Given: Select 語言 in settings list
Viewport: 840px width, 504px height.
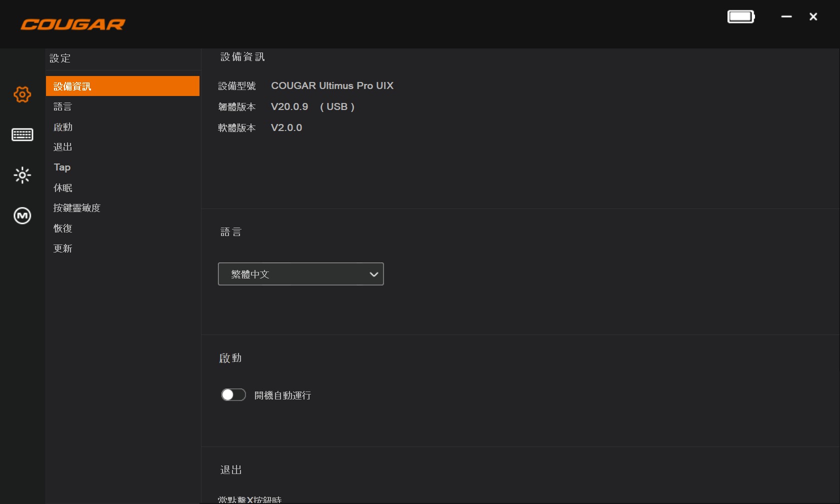Looking at the screenshot, I should pyautogui.click(x=63, y=106).
